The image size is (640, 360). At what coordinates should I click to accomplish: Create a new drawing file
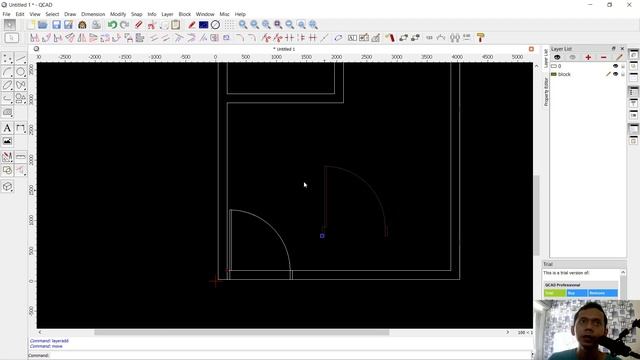(x=31, y=25)
